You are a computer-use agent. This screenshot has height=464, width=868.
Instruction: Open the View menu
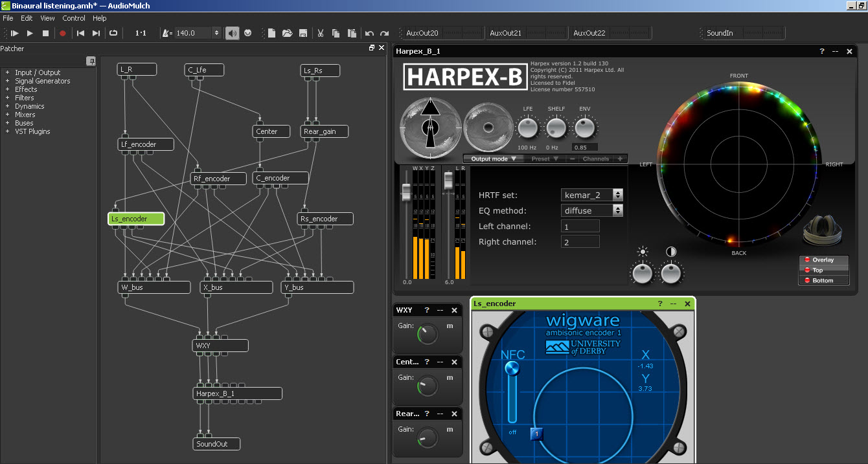pos(47,18)
